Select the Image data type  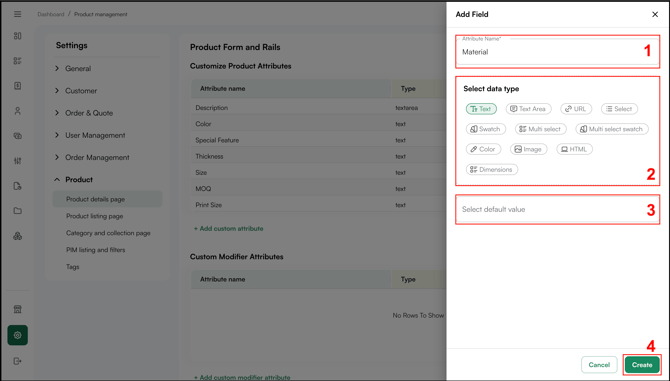tap(529, 149)
